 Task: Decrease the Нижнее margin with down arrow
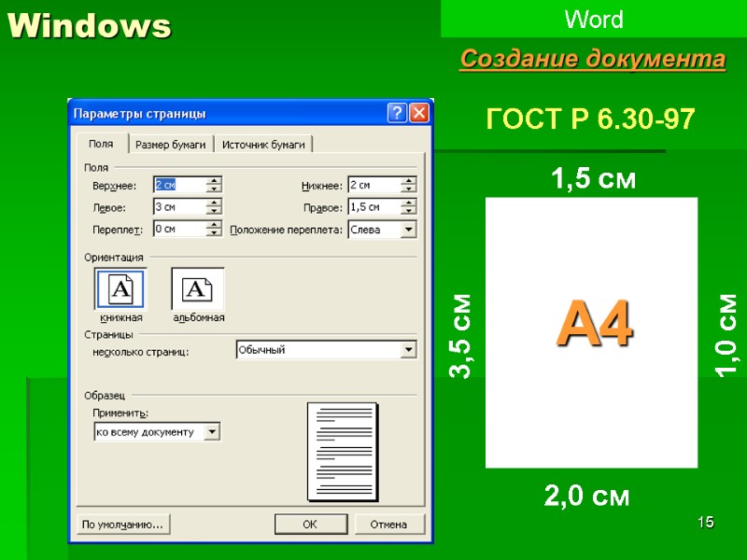(x=409, y=189)
